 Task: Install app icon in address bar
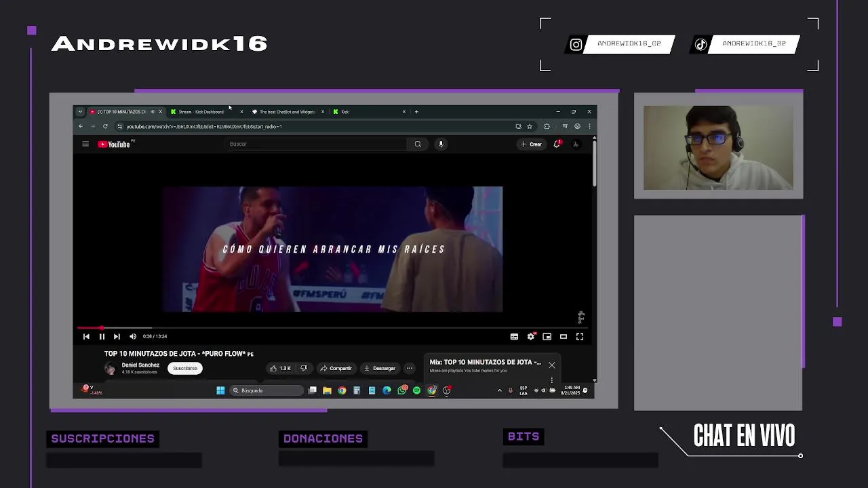[x=518, y=126]
